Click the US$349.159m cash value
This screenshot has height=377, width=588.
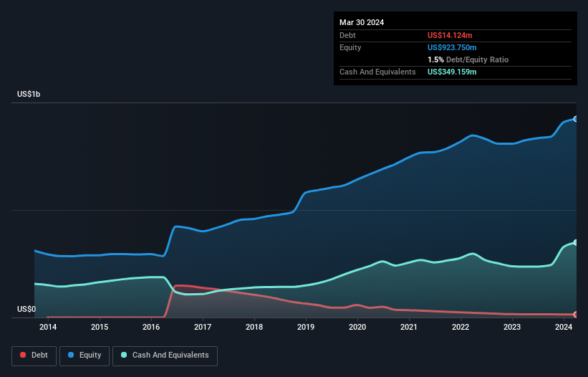click(452, 72)
